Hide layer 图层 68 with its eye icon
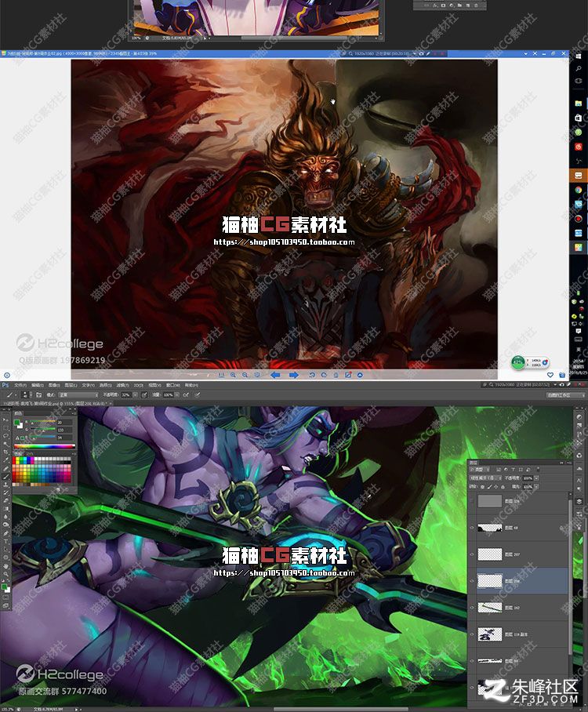588x712 pixels. (x=472, y=528)
